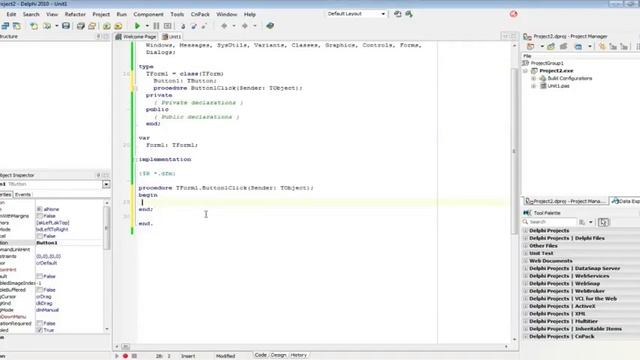Screen dimensions: 640x360
Task: Click the New Items toolbar icon
Action: coord(34,26)
